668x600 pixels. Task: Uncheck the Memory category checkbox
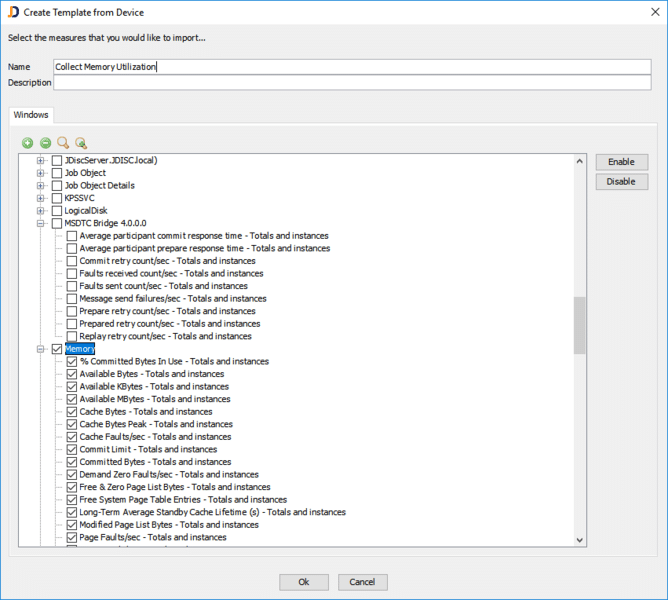(x=57, y=349)
